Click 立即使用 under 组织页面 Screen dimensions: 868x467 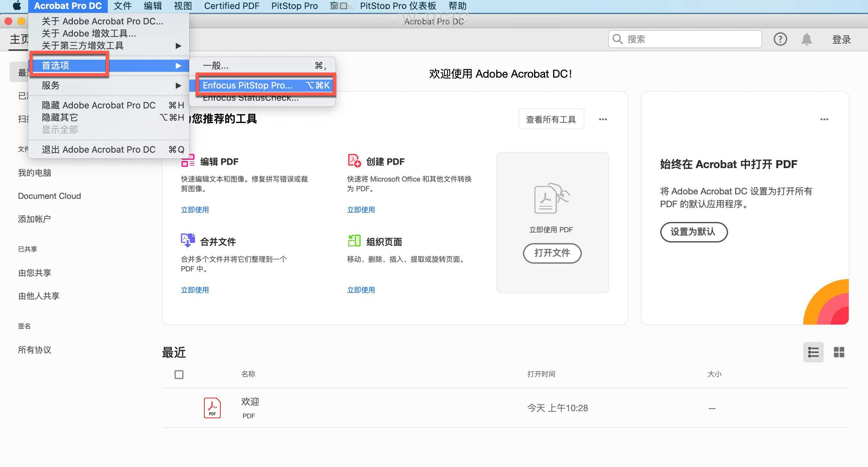(361, 290)
